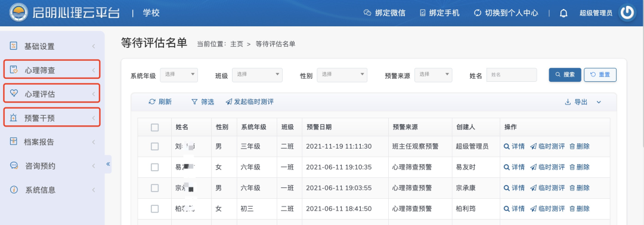
Task: Focus the 姓名 search input field
Action: pos(512,75)
